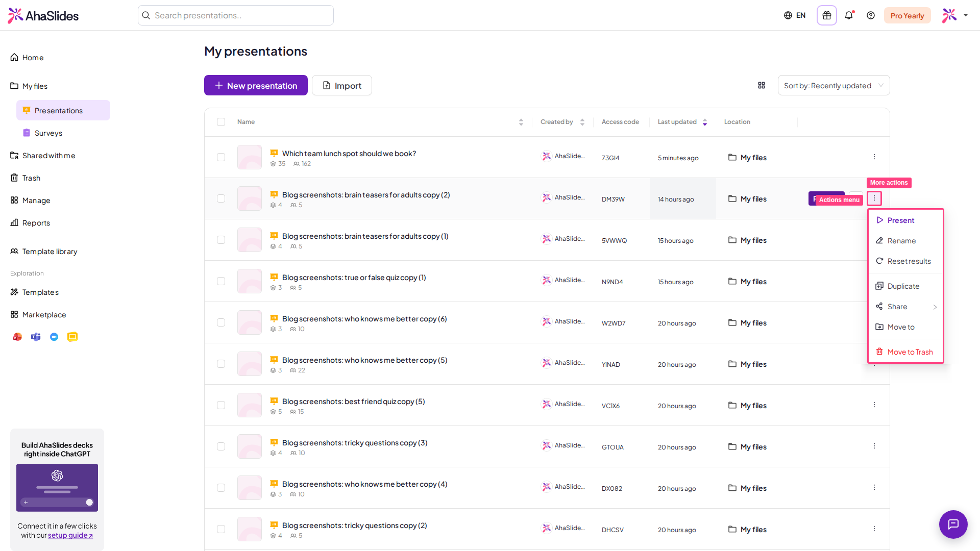This screenshot has height=551, width=980.
Task: Check true or false quiz copy (1) row
Action: [x=221, y=281]
